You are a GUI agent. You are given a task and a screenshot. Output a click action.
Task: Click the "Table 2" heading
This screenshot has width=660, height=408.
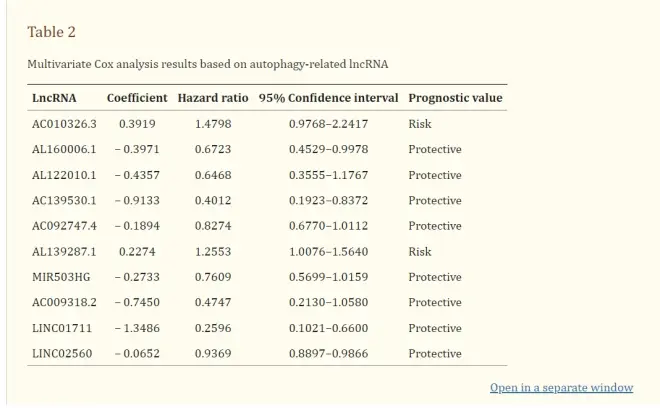51,32
